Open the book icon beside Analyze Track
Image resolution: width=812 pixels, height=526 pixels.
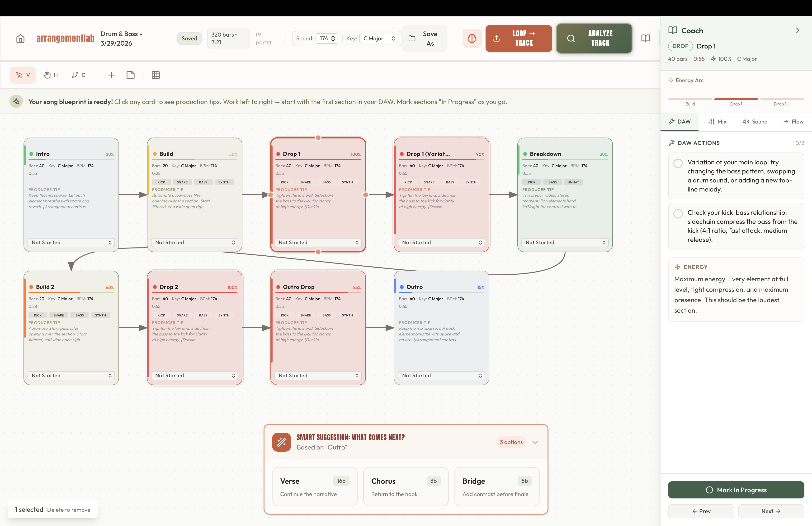click(x=646, y=38)
